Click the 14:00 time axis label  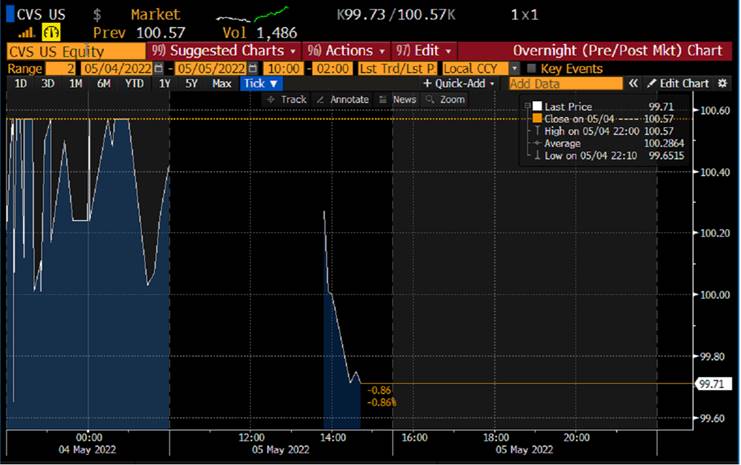click(333, 438)
